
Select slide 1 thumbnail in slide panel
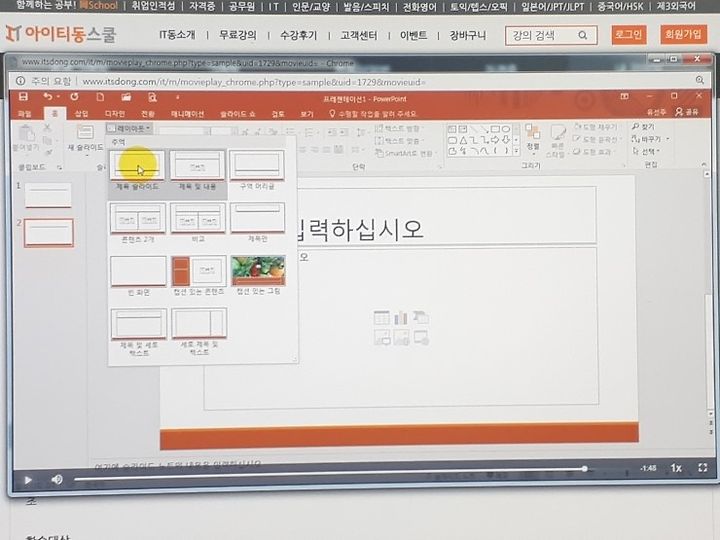coord(48,195)
